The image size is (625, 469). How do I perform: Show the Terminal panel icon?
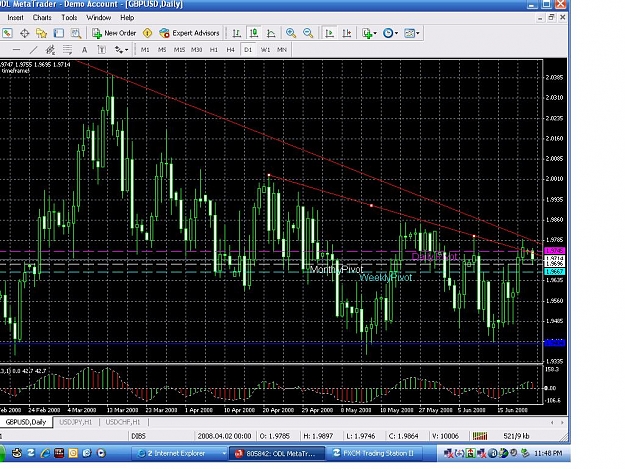point(59,33)
